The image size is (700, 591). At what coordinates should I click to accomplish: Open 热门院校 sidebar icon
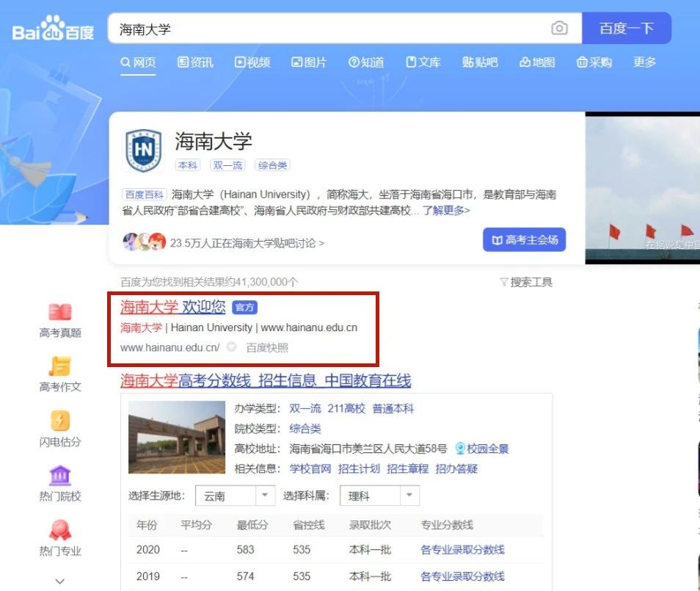click(60, 475)
